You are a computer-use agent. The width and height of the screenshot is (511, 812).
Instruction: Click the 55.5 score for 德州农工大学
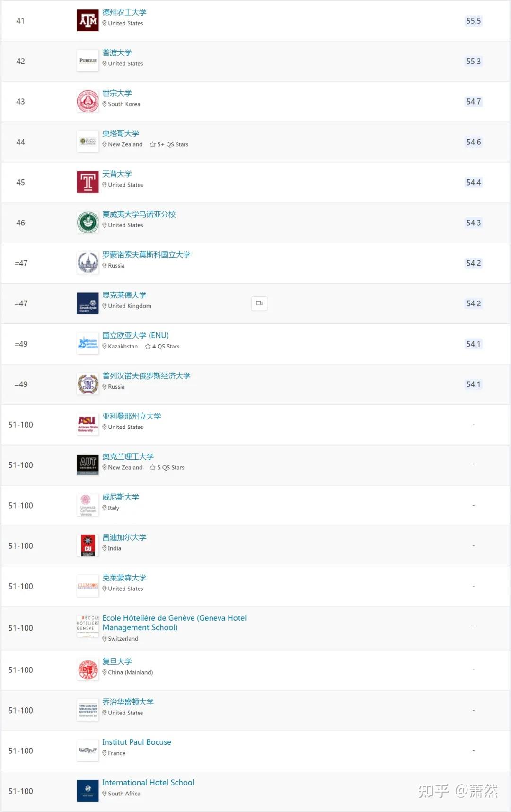point(473,21)
